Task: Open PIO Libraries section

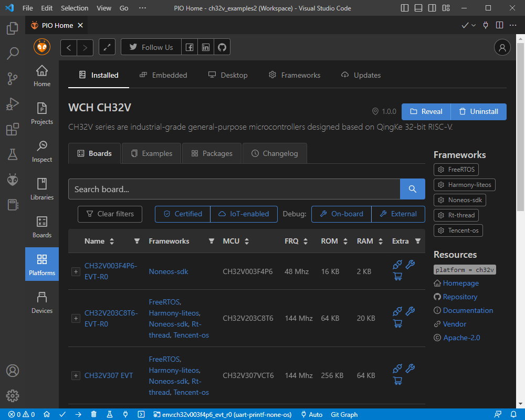Action: 42,190
